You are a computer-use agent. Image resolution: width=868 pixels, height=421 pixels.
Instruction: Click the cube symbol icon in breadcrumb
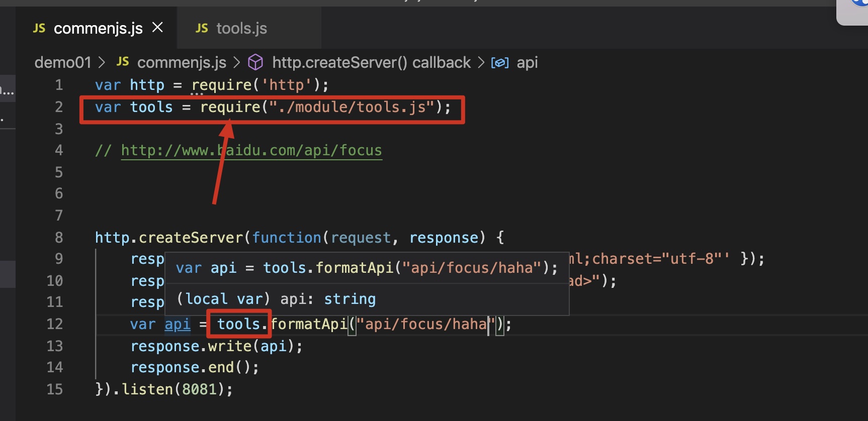[255, 62]
